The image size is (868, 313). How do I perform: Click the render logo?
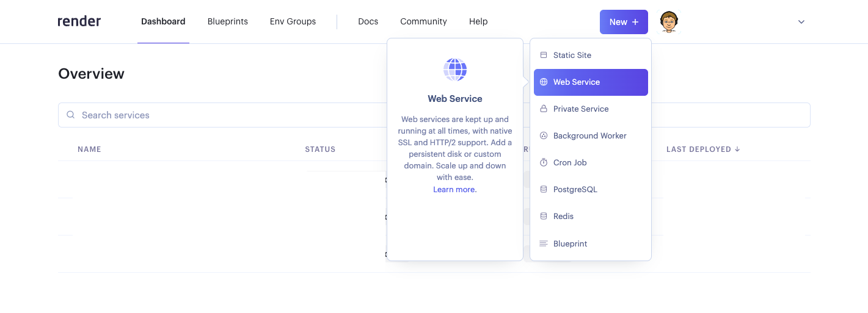coord(79,21)
